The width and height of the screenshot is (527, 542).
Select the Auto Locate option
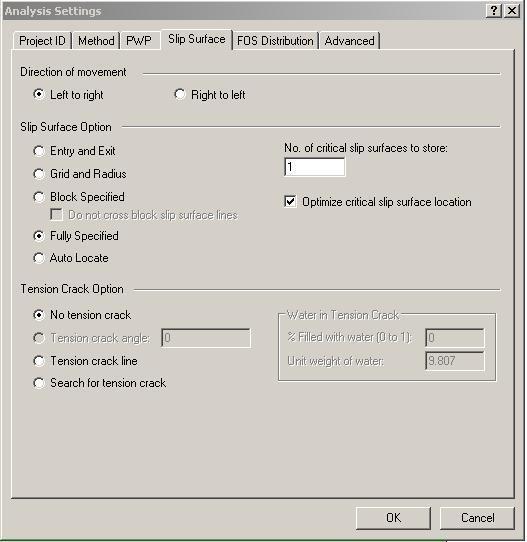[x=71, y=258]
